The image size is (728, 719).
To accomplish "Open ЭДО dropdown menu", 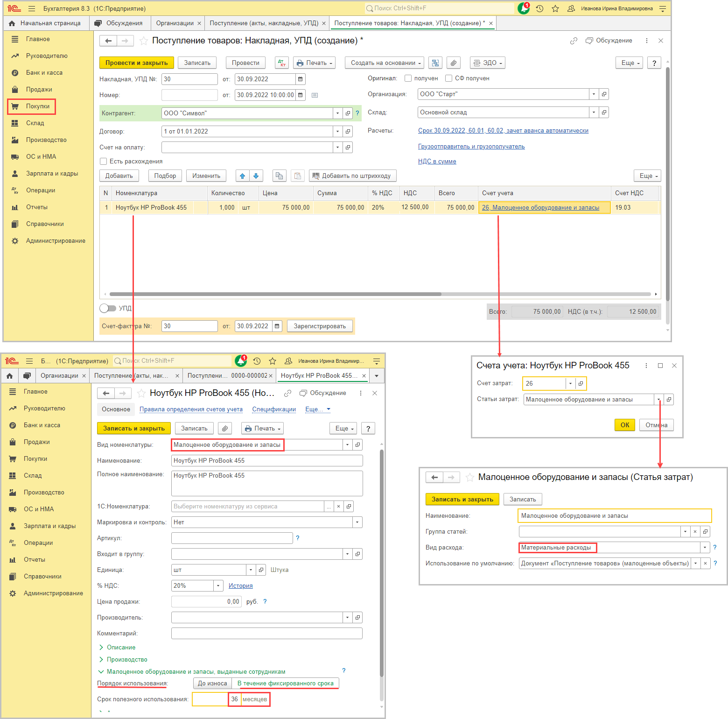I will (x=487, y=63).
